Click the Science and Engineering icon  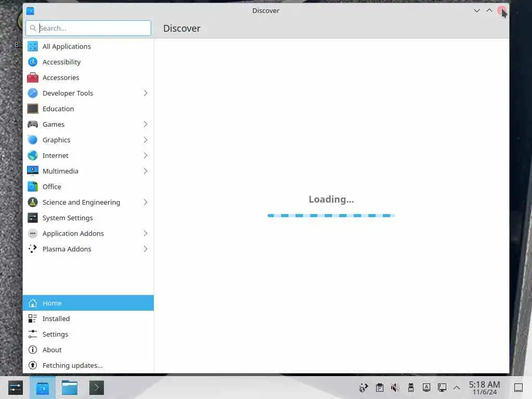tap(33, 202)
